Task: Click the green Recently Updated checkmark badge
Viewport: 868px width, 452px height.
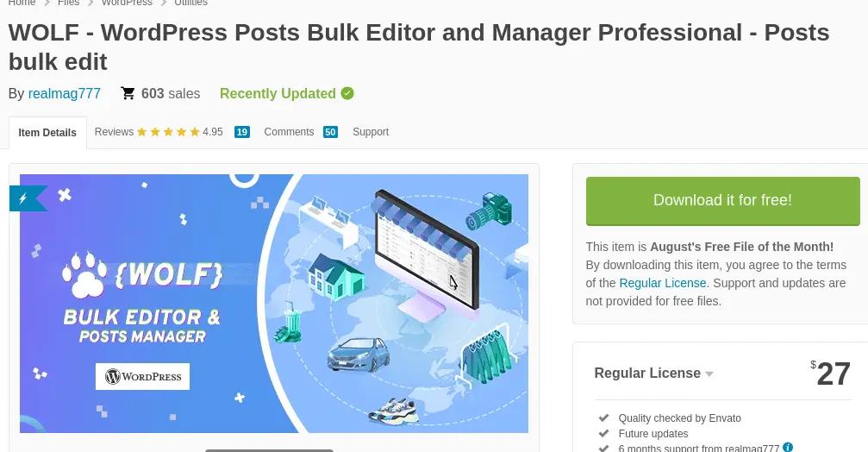Action: pos(347,93)
